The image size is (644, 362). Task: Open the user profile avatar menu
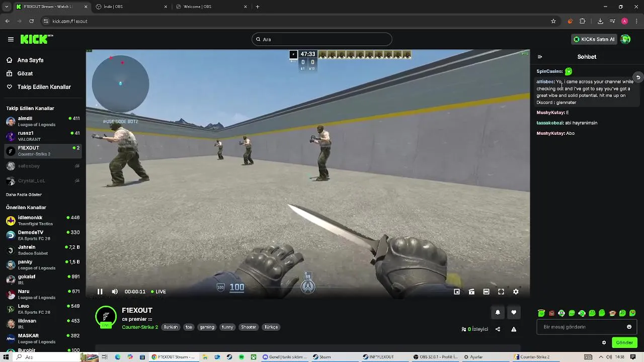[x=625, y=39]
